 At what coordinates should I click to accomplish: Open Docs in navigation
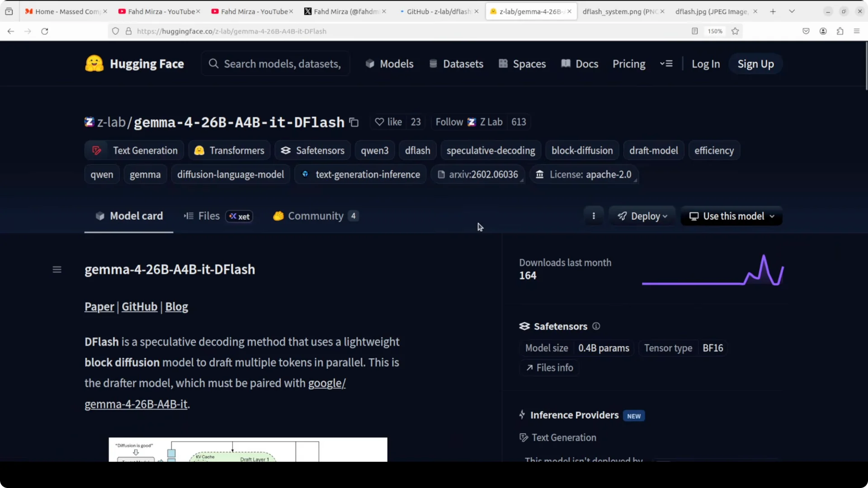pos(580,64)
